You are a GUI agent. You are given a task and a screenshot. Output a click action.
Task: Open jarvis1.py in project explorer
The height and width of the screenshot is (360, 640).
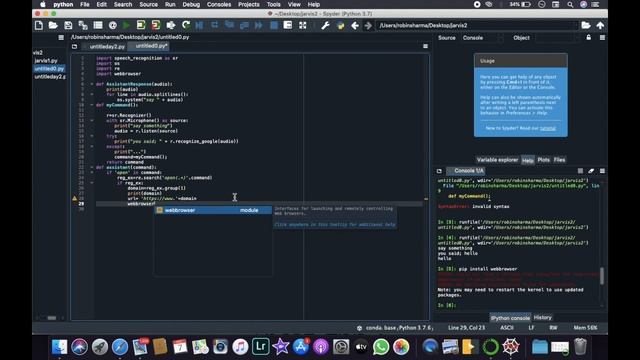point(46,60)
